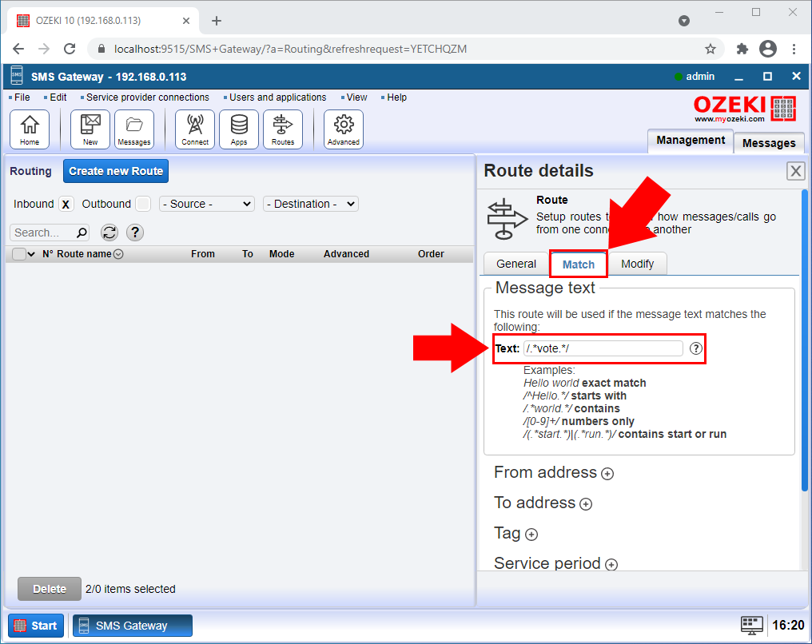Sort by the Advanced column header
The image size is (812, 644).
[346, 254]
